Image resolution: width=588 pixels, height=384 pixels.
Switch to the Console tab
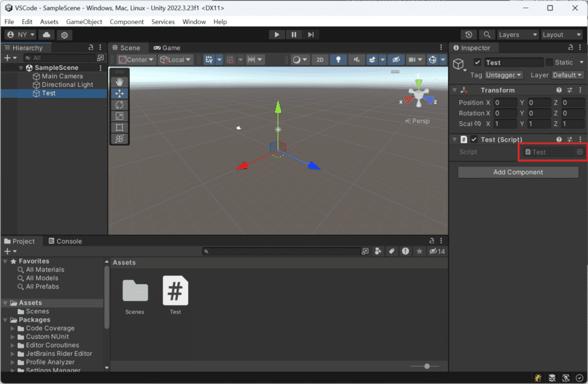click(x=65, y=241)
